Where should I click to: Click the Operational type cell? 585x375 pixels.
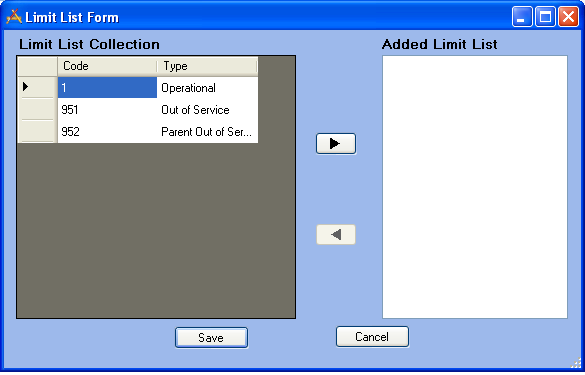[x=207, y=88]
